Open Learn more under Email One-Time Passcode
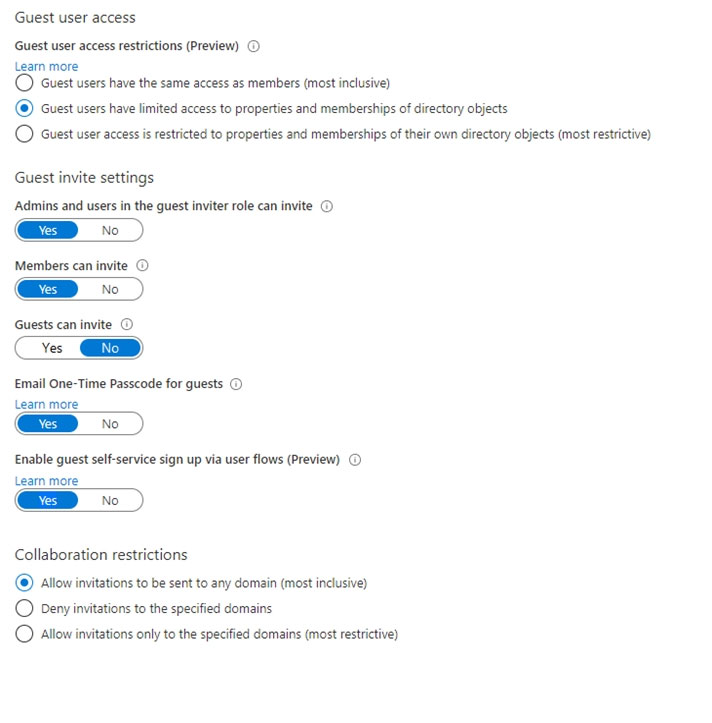The image size is (712, 723). pyautogui.click(x=46, y=404)
